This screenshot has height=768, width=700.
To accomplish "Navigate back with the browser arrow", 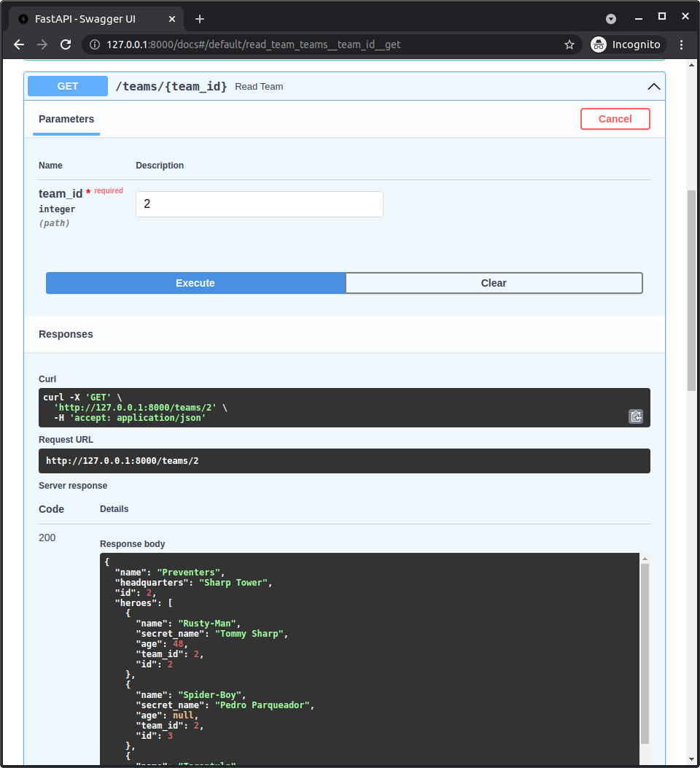I will pyautogui.click(x=18, y=44).
